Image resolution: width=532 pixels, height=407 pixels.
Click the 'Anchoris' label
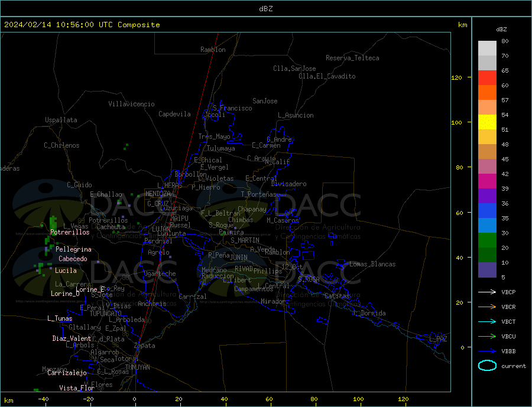pos(152,304)
